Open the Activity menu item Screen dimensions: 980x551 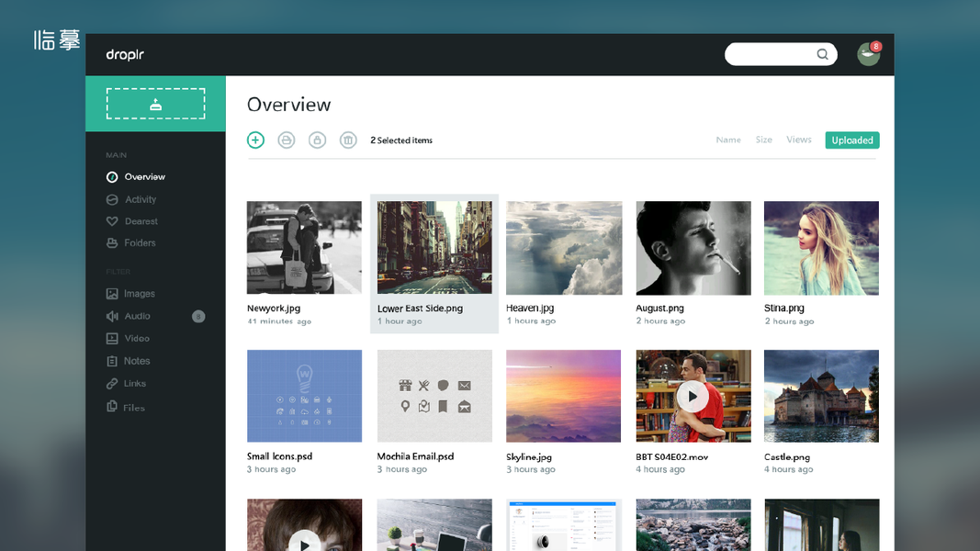click(x=141, y=199)
